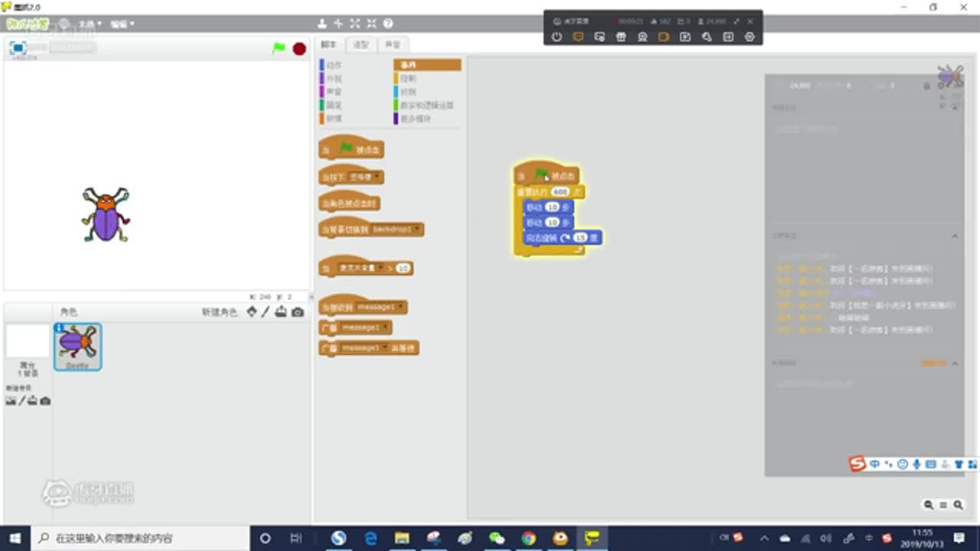This screenshot has width=980, height=551.
Task: Choose new sprite from library icon
Action: click(251, 311)
